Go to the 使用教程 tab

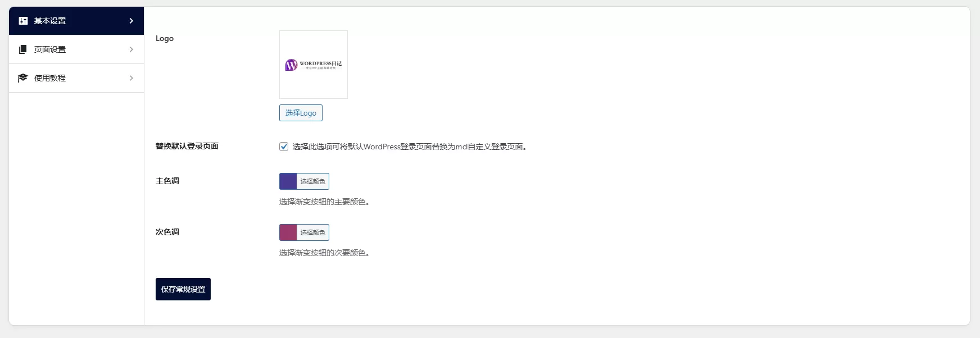point(50,78)
